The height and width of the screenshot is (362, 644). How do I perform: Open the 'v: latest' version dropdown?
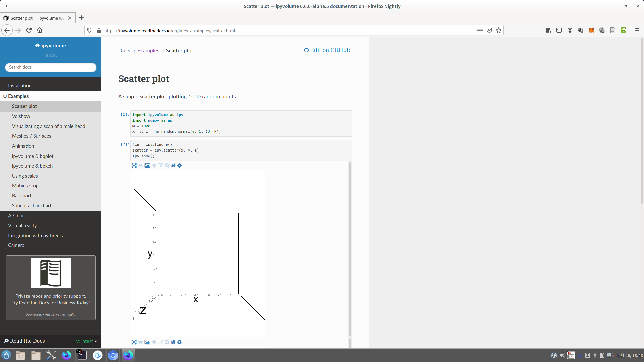[87, 341]
